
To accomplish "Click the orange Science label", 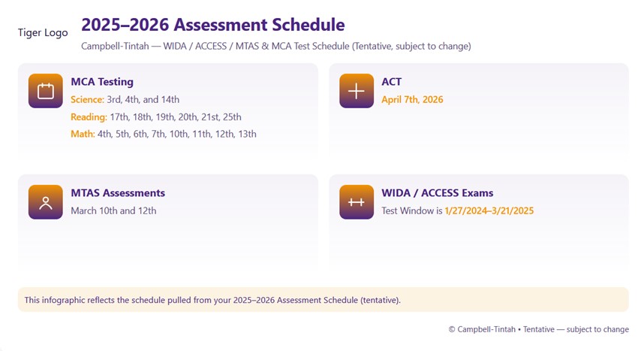I will [x=86, y=99].
